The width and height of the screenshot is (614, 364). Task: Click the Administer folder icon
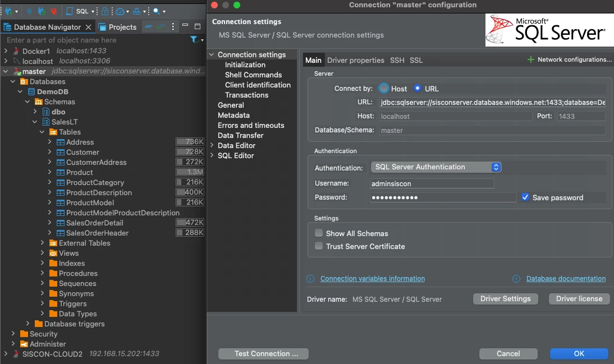pos(24,344)
